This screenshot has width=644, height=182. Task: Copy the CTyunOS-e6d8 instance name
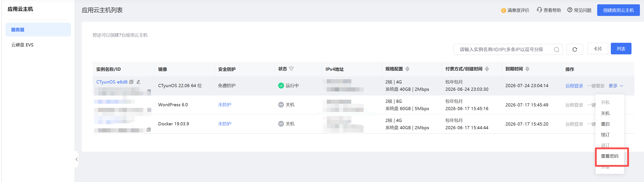(131, 82)
